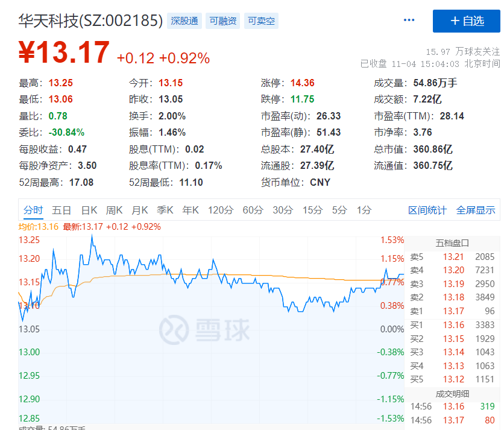Click the 加自选 add-to-watchlist button
This screenshot has height=430, width=504.
click(x=467, y=20)
